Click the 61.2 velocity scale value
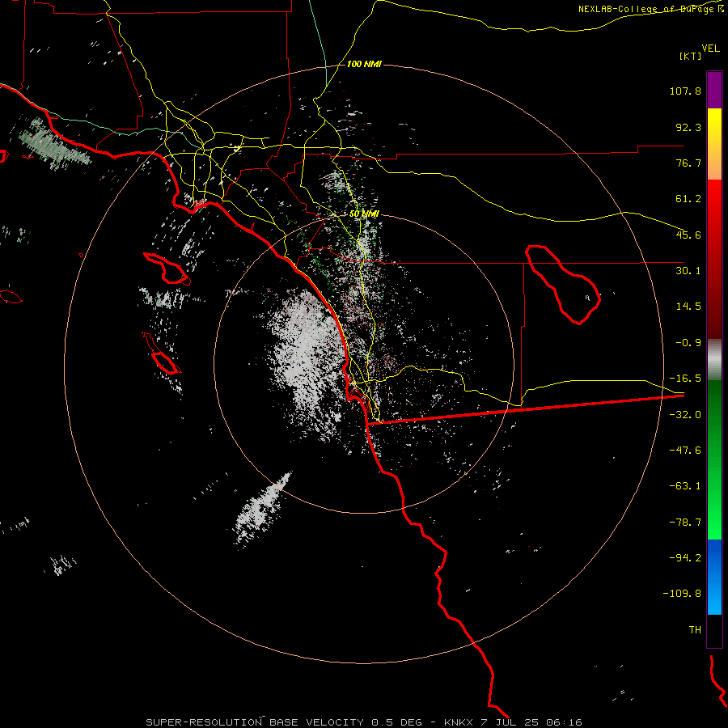728x728 pixels. pyautogui.click(x=688, y=199)
